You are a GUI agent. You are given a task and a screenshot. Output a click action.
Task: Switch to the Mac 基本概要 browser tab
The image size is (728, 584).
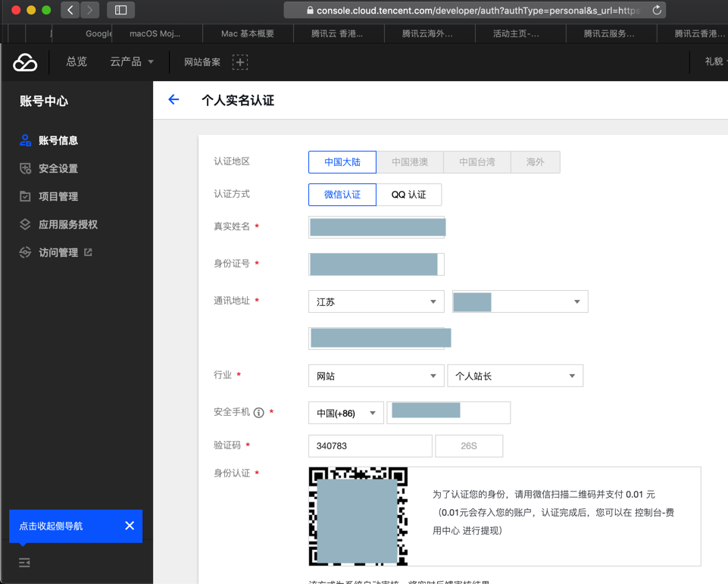click(x=248, y=33)
